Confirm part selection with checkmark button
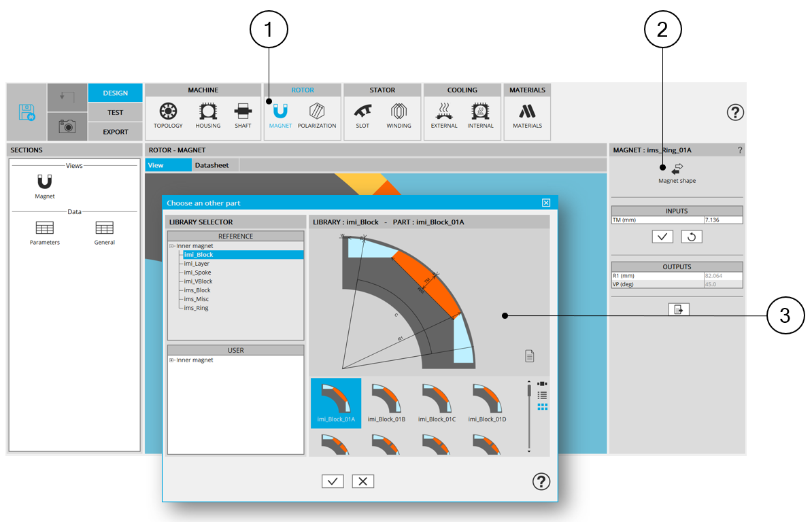Screen dimensions: 812x522 (x=333, y=481)
